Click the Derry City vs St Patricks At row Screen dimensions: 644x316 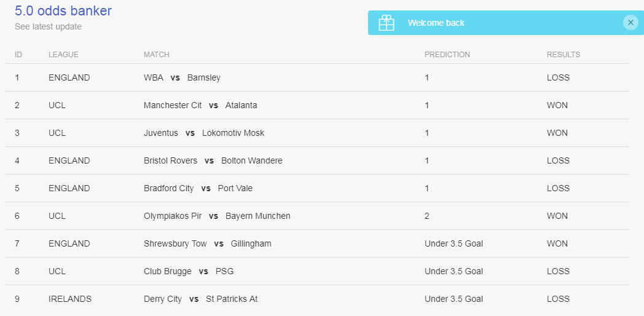[200, 299]
